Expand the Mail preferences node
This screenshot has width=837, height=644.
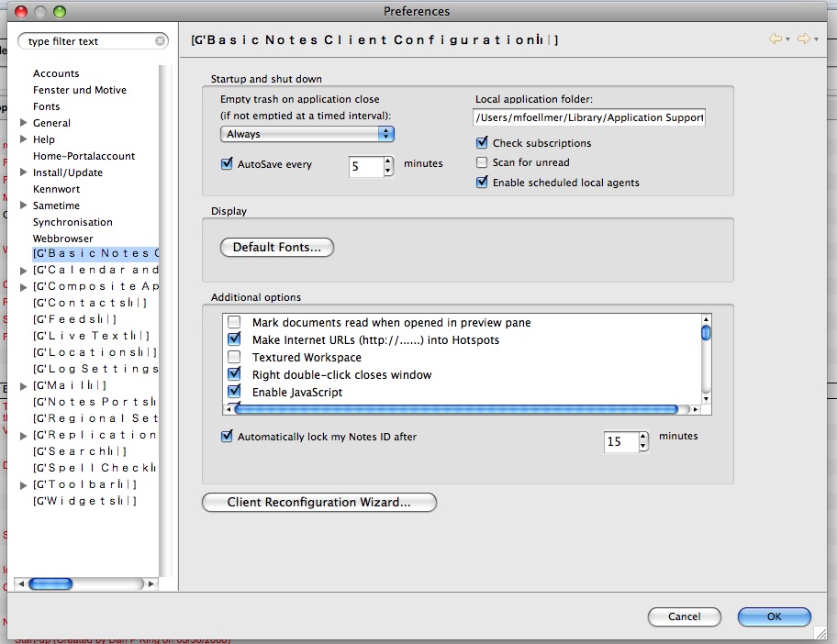(23, 386)
